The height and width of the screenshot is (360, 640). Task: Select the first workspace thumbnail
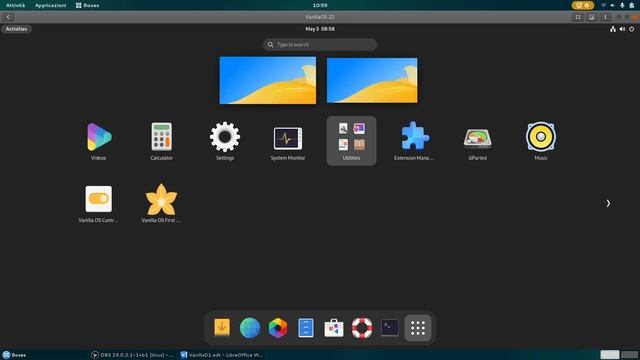(x=268, y=80)
